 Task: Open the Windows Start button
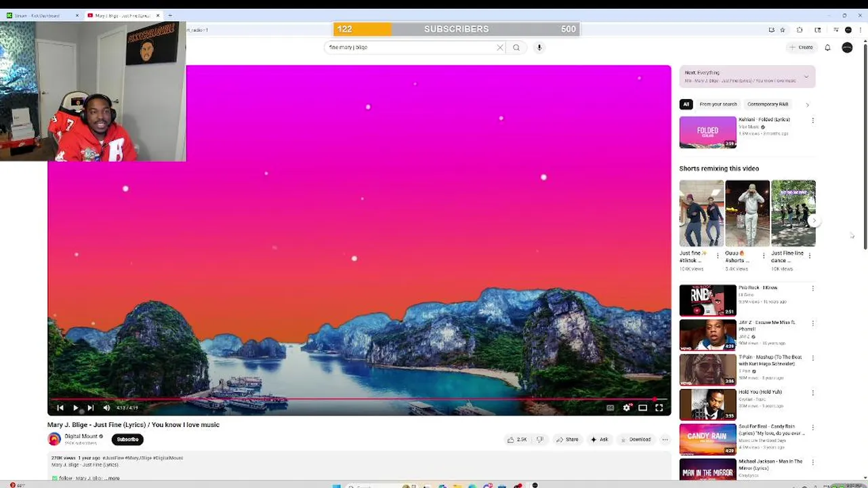point(336,485)
